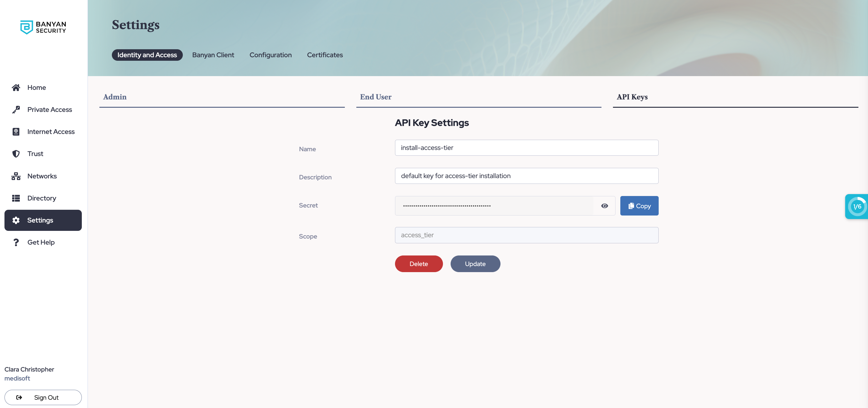Reveal the secret with eye icon

605,206
